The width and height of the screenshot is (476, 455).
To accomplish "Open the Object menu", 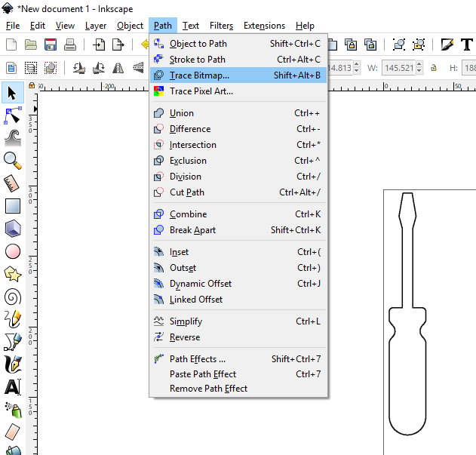I will 130,26.
